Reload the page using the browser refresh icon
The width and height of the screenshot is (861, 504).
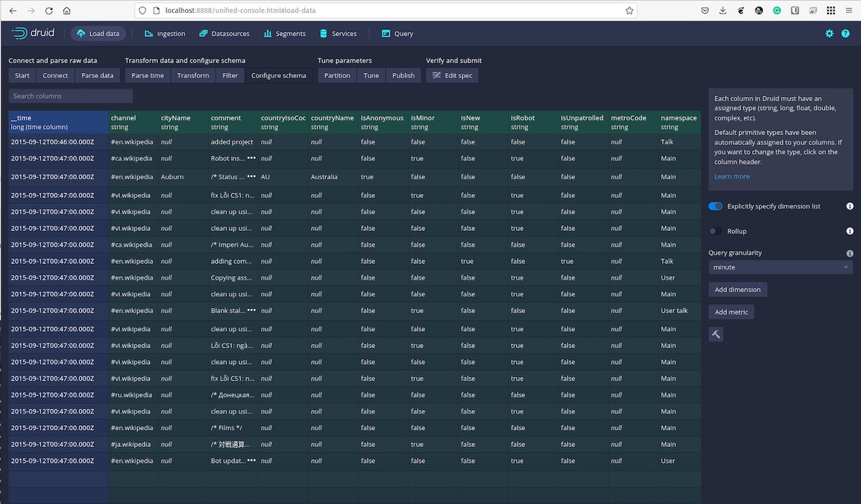pos(47,11)
